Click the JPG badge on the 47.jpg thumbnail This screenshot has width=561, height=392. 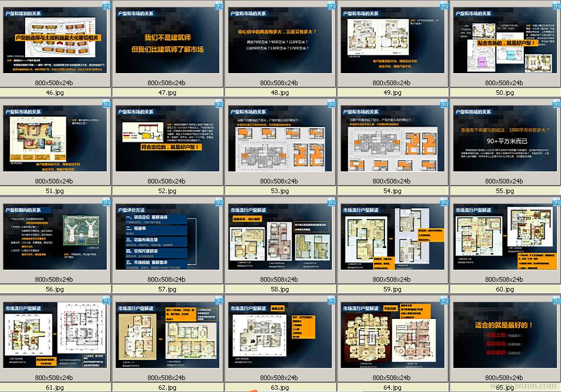coord(219,6)
